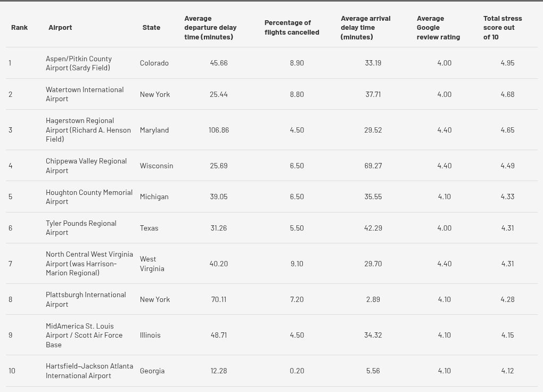
Task: Click the Rank column header
Action: 19,27
